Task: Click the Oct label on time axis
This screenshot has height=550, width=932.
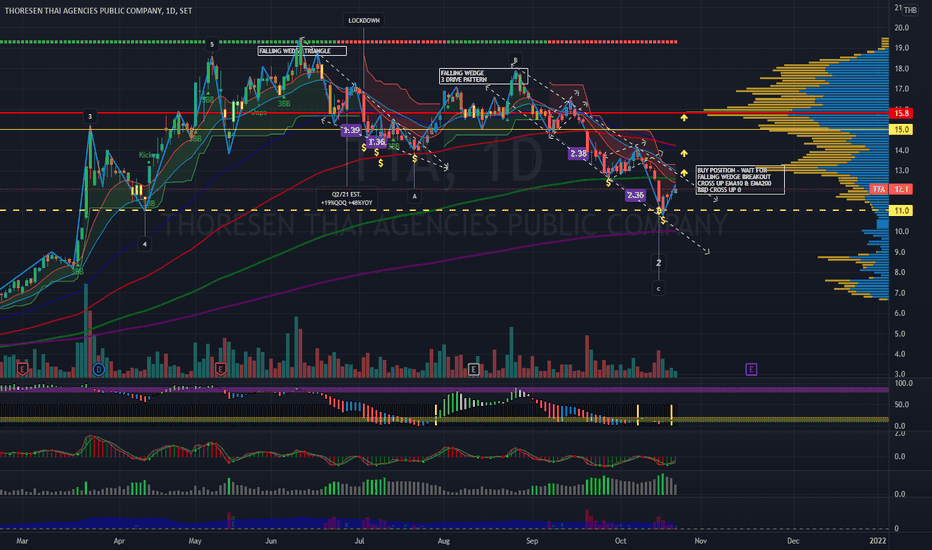Action: point(621,541)
